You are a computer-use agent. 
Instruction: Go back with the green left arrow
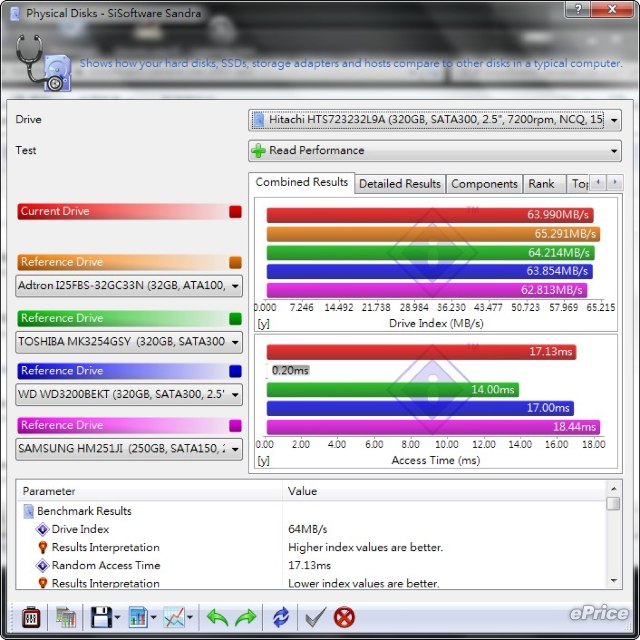point(217,617)
